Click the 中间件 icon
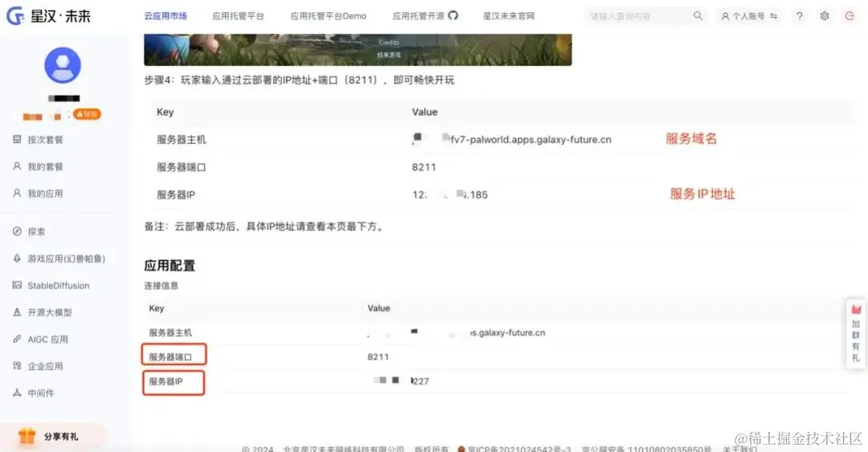This screenshot has height=452, width=868. point(17,392)
